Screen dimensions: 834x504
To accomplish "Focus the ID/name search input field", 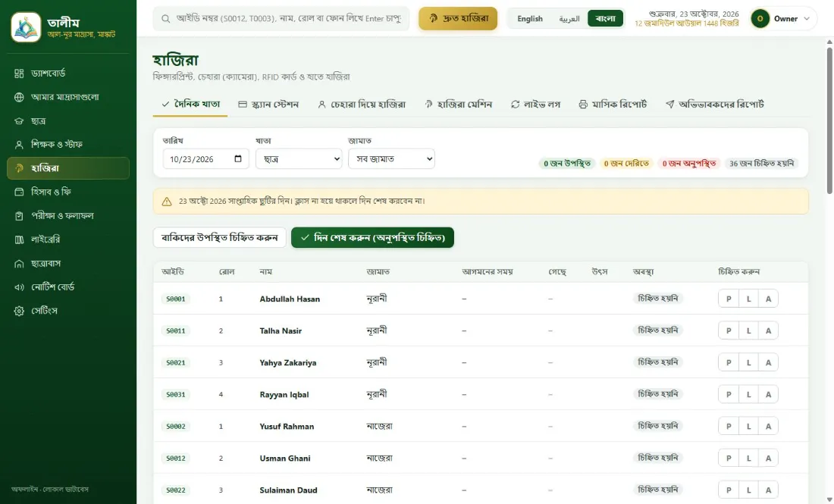I will tap(281, 19).
